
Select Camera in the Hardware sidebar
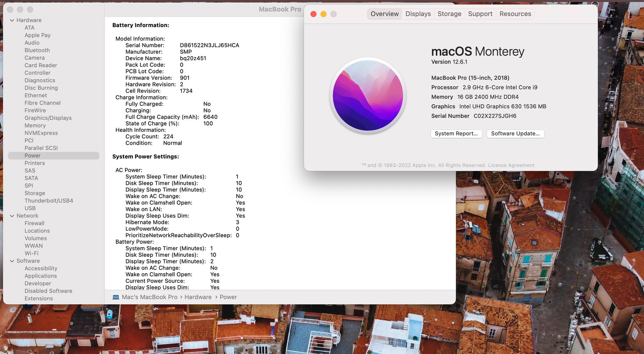point(34,57)
